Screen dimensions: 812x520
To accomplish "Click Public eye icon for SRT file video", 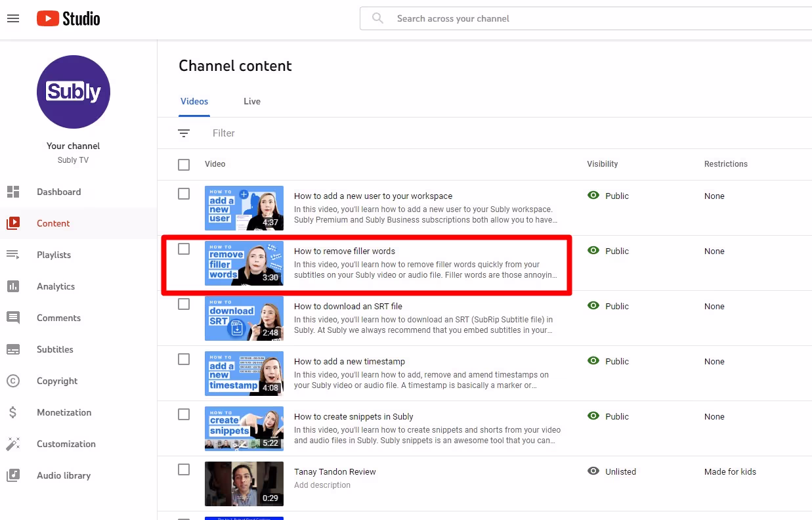I will point(593,305).
